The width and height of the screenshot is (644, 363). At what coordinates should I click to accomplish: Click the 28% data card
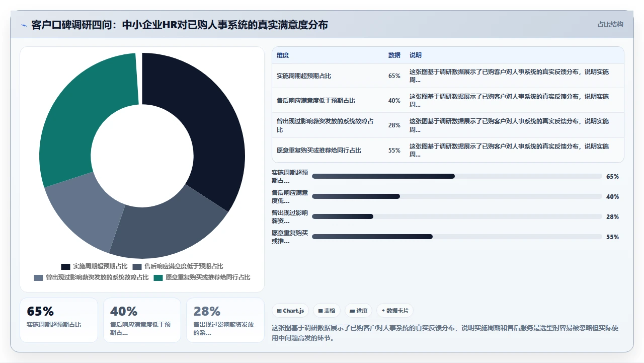click(x=225, y=320)
